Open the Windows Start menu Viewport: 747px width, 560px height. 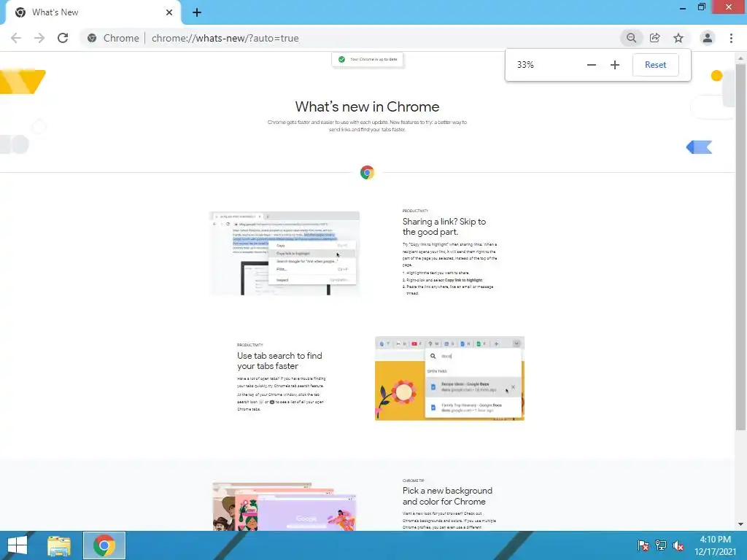(x=18, y=545)
